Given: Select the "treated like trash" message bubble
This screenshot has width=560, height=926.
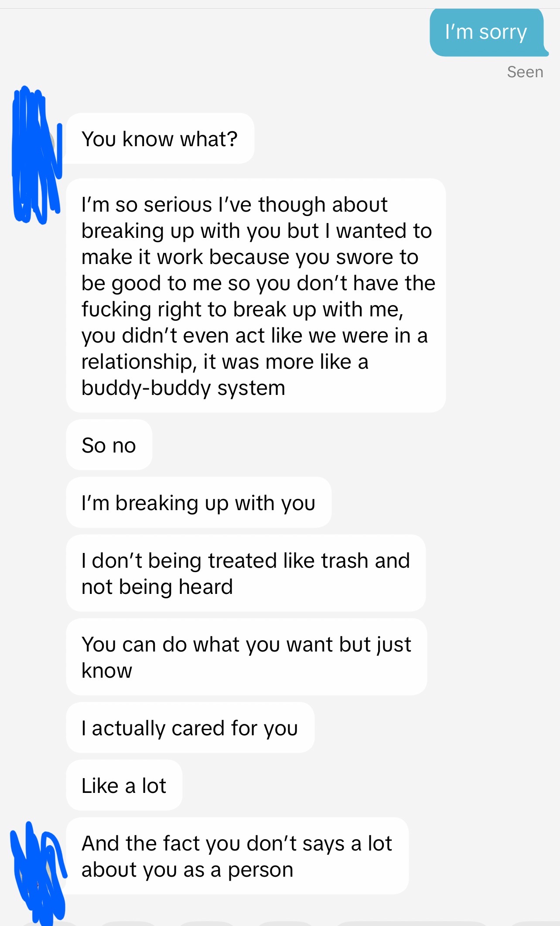Looking at the screenshot, I should (246, 573).
